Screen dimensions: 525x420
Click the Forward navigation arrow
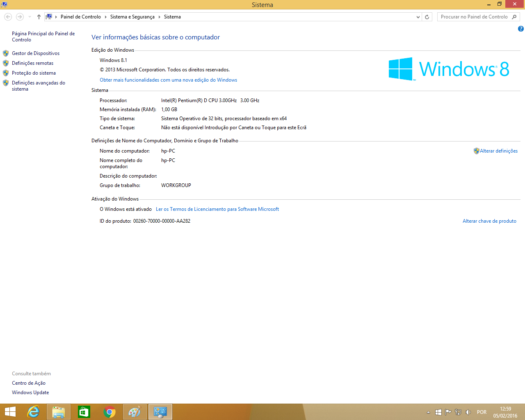(x=20, y=17)
